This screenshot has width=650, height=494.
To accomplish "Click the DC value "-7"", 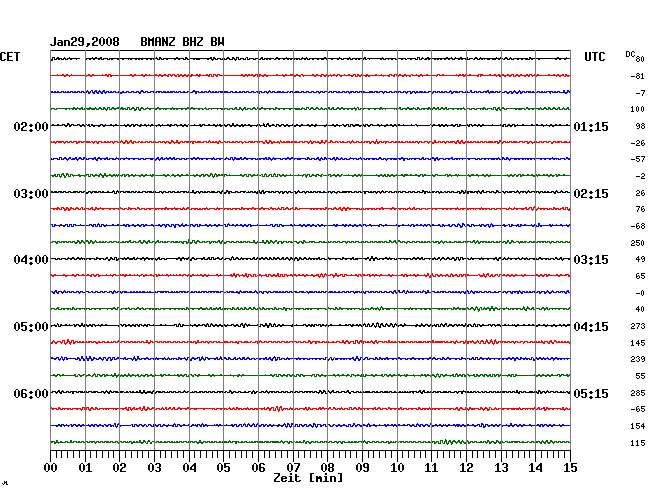I will pyautogui.click(x=640, y=93).
